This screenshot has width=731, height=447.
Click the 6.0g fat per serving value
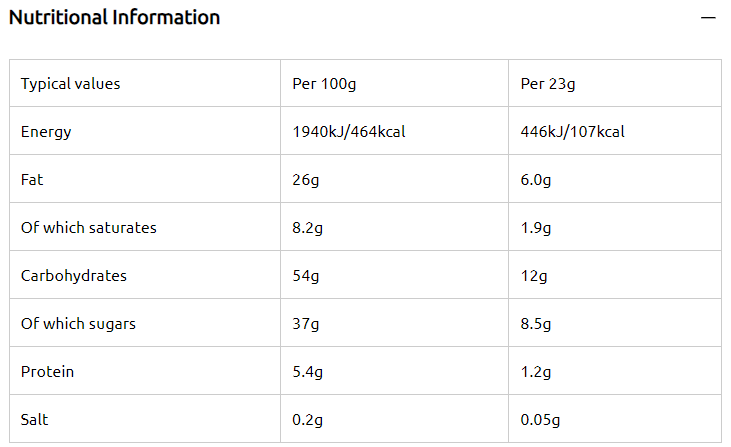pyautogui.click(x=536, y=180)
